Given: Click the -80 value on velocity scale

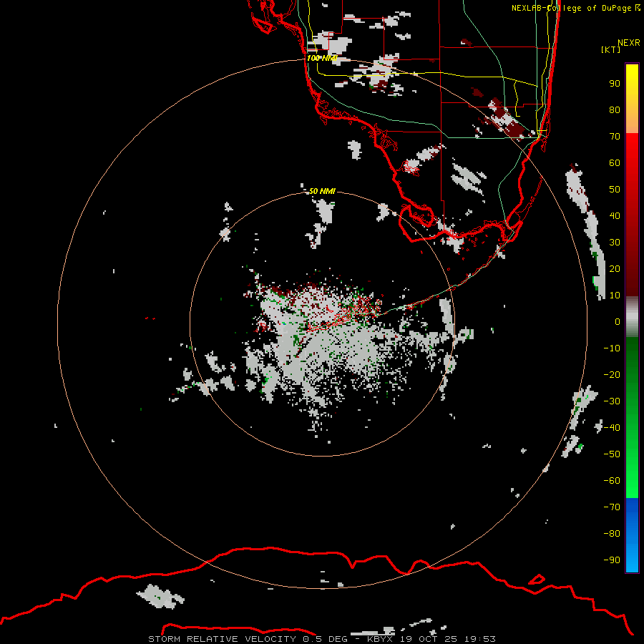Looking at the screenshot, I should pyautogui.click(x=612, y=534).
